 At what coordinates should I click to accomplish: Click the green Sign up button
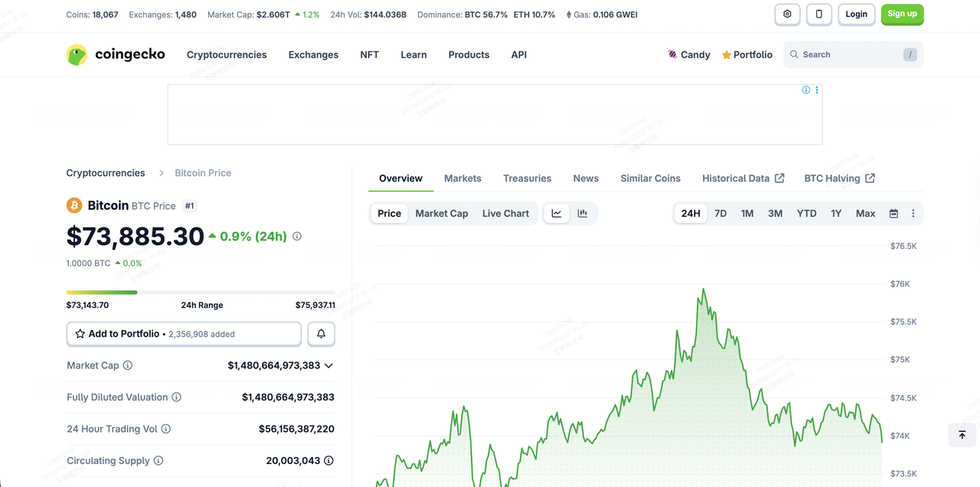(902, 15)
